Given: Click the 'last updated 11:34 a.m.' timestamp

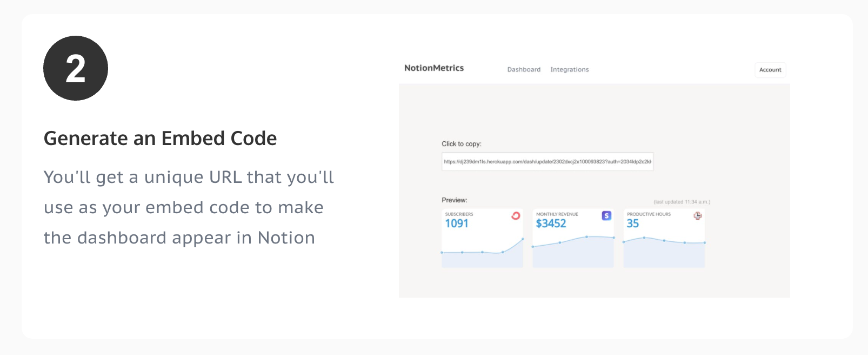Looking at the screenshot, I should click(x=683, y=201).
